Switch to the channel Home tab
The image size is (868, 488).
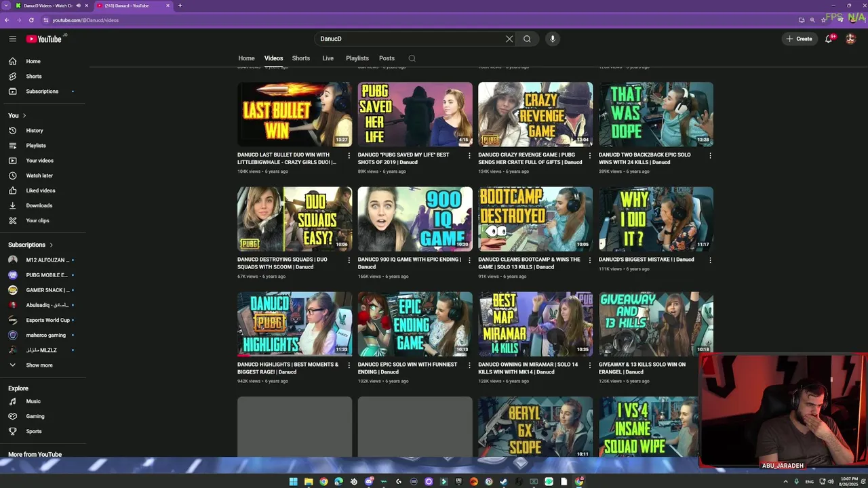(x=246, y=58)
